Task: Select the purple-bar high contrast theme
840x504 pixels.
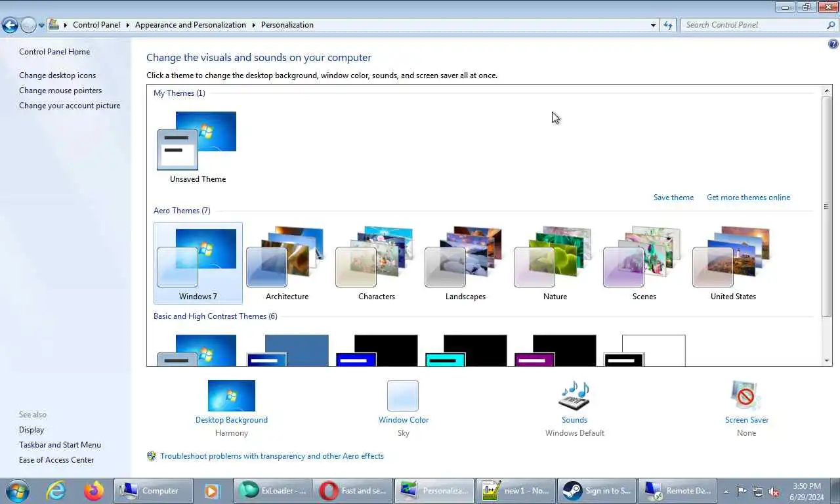Action: [x=555, y=350]
